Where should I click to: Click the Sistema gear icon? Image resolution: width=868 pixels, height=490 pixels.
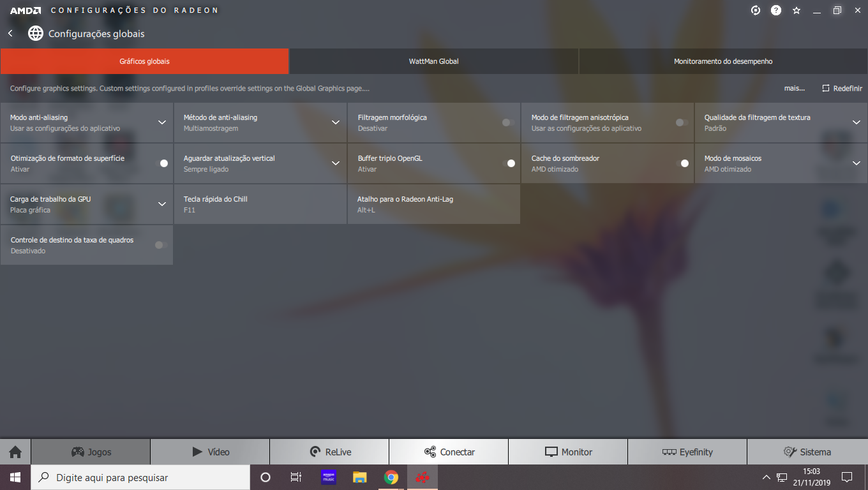[790, 452]
